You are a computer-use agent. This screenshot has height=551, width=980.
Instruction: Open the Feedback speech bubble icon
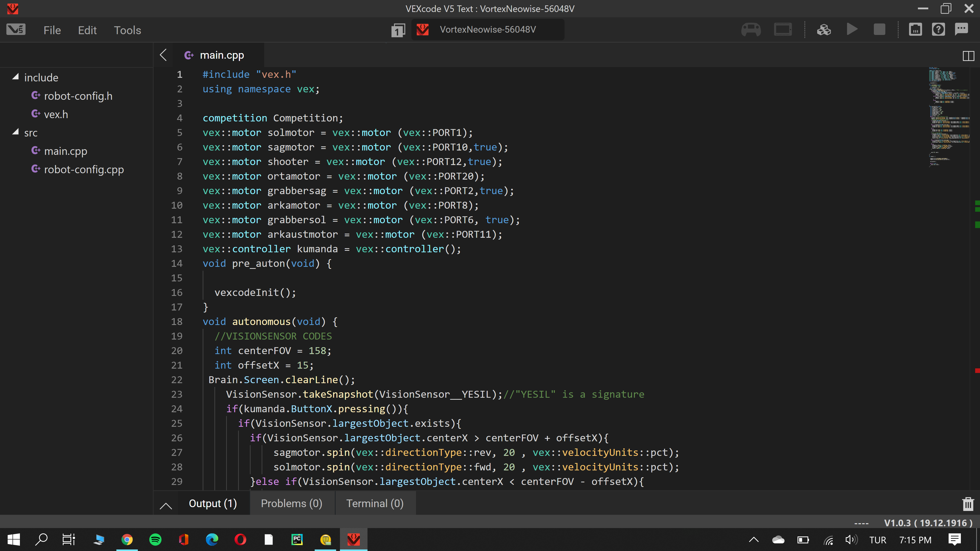pyautogui.click(x=961, y=30)
